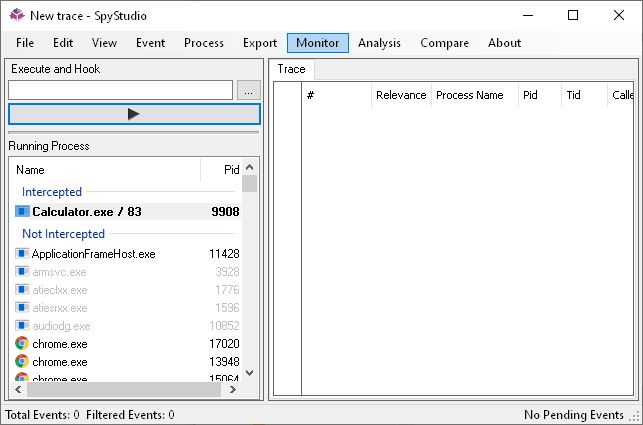The image size is (643, 425).
Task: Sort trace by Tid column header
Action: pyautogui.click(x=584, y=95)
